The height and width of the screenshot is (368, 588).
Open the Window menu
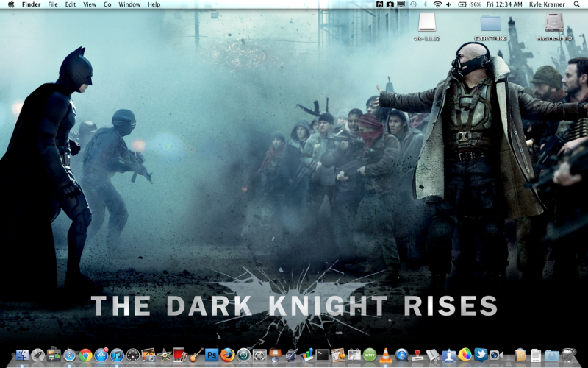click(129, 4)
